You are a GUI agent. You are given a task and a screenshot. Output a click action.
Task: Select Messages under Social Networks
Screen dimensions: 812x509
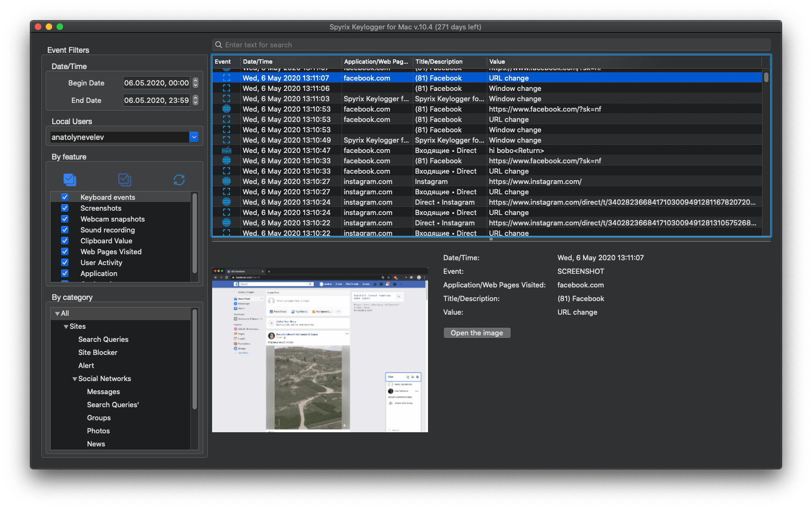point(103,391)
